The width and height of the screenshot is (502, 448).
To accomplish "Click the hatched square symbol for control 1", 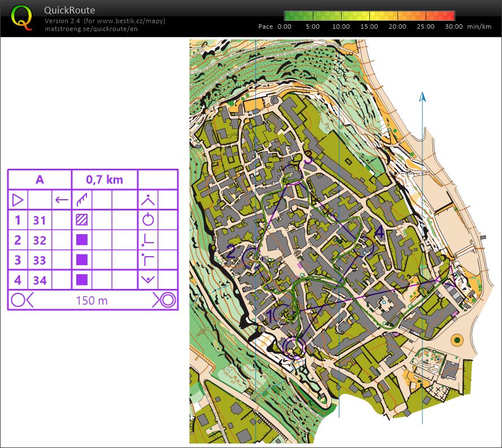I will [x=82, y=220].
